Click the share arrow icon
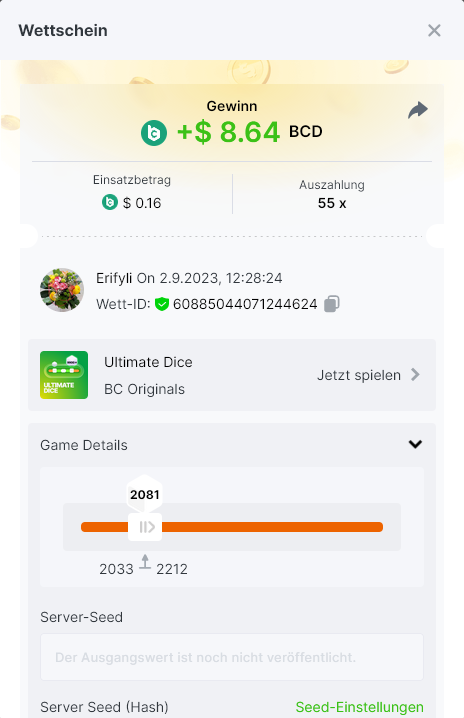 point(418,110)
